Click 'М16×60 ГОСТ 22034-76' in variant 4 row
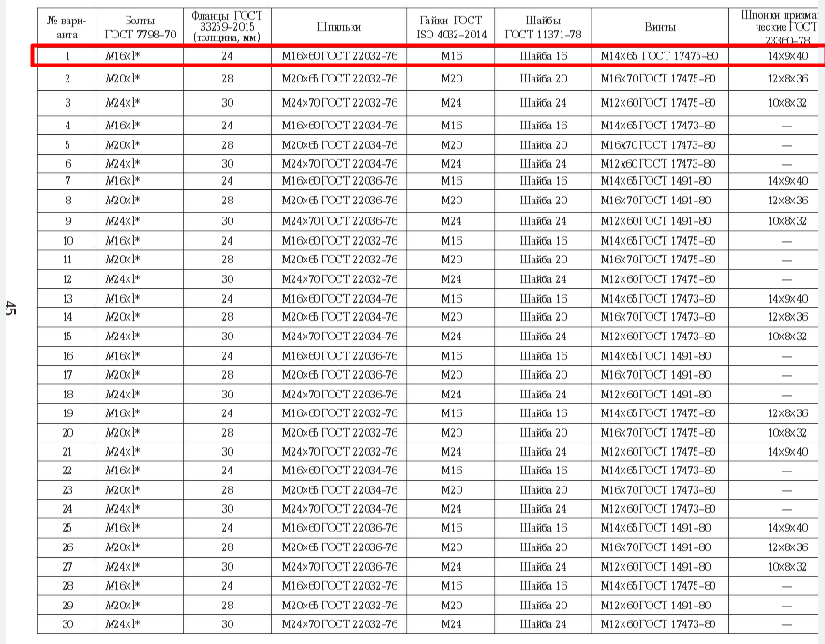 340,126
